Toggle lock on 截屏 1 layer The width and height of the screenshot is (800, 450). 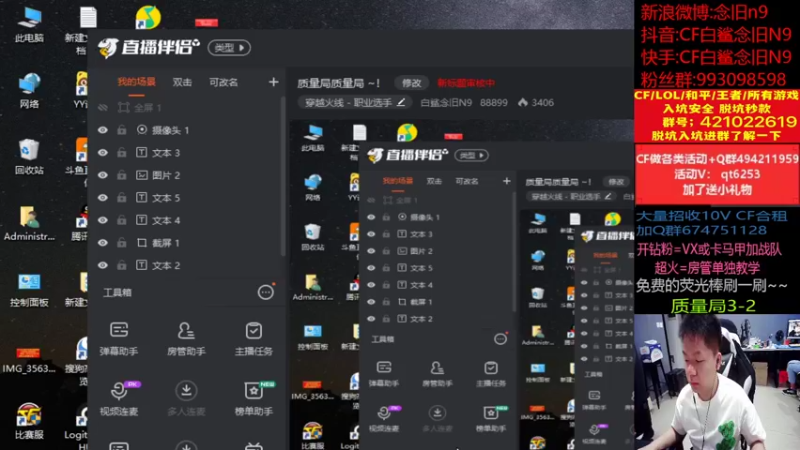click(121, 243)
